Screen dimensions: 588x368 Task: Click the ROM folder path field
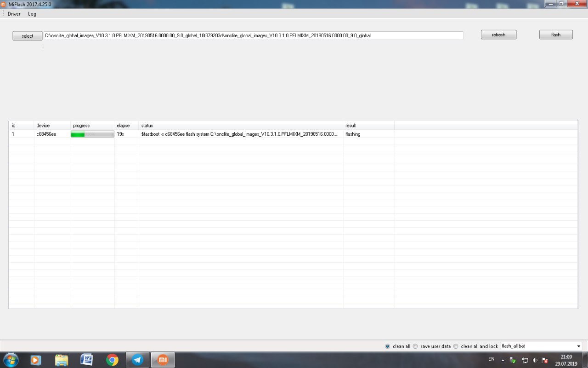click(x=253, y=35)
